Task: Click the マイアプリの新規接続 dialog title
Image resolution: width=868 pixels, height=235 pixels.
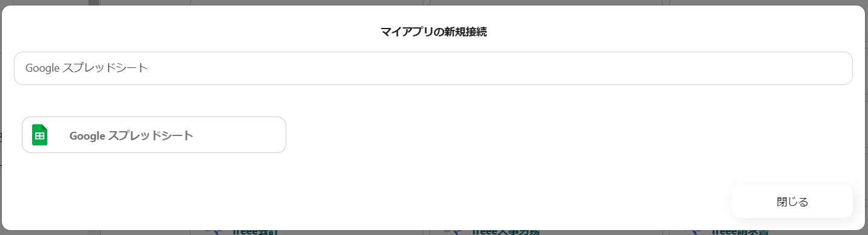Action: click(434, 32)
